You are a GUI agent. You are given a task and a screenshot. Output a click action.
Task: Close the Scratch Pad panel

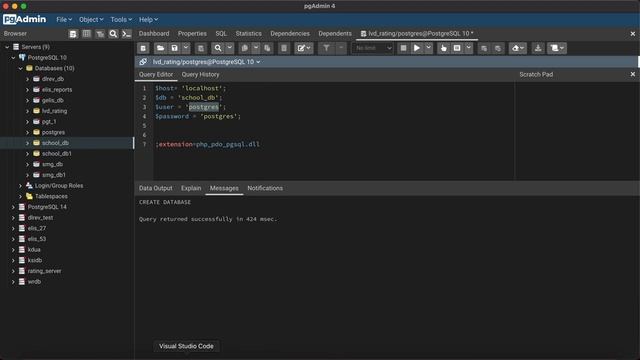(x=633, y=74)
